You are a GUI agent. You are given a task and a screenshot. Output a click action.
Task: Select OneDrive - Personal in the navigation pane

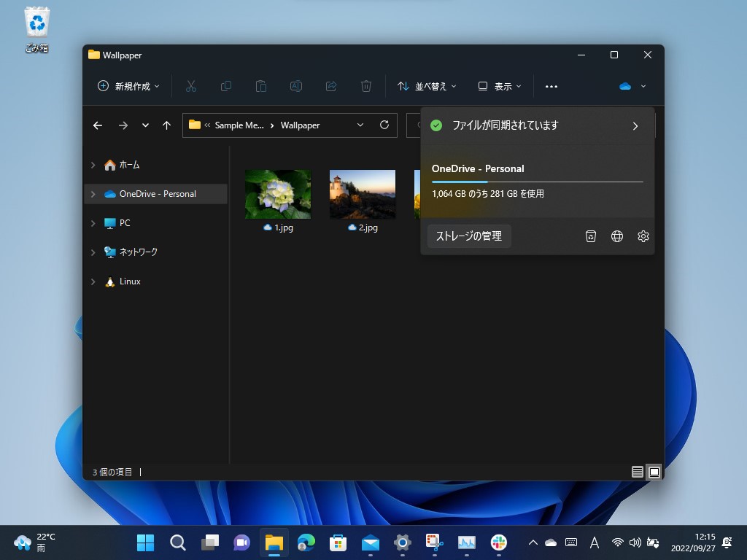(156, 194)
